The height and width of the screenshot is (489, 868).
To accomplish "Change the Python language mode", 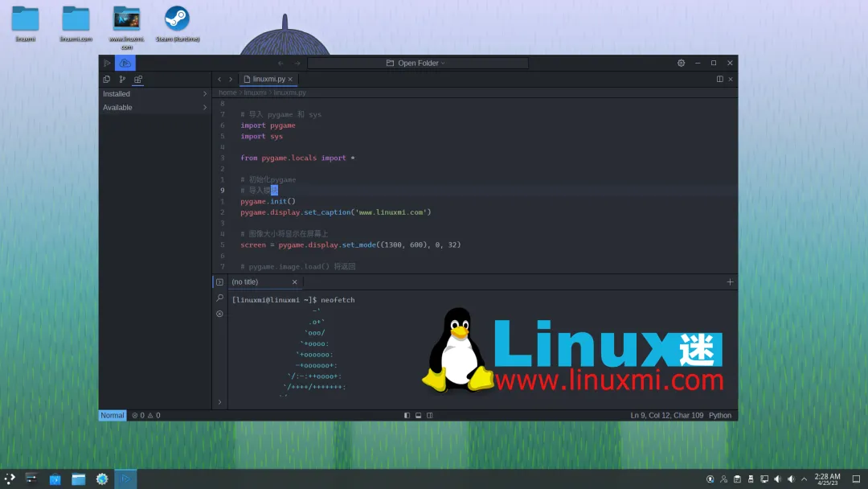I will (x=719, y=415).
